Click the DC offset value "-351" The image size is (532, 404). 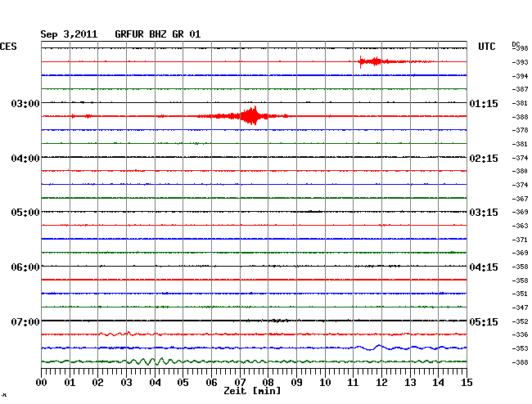[x=520, y=294]
